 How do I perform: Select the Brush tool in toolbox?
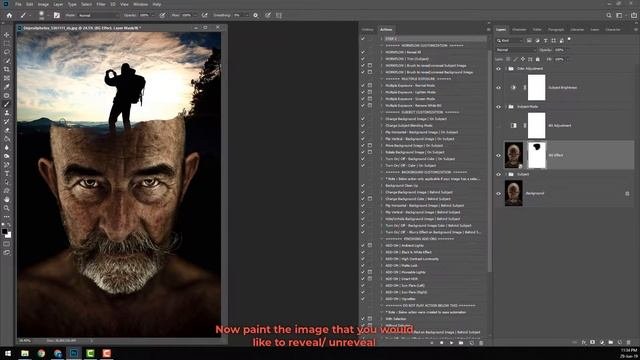[x=7, y=104]
